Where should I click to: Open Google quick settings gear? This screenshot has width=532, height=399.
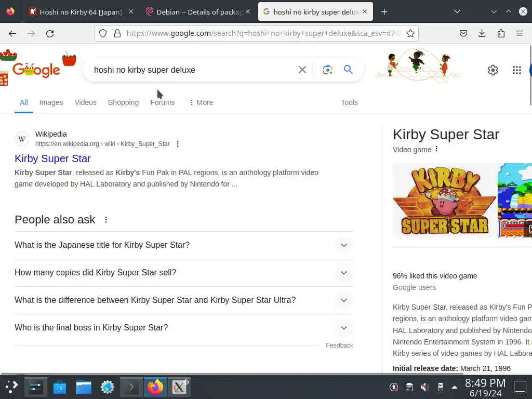coord(493,70)
